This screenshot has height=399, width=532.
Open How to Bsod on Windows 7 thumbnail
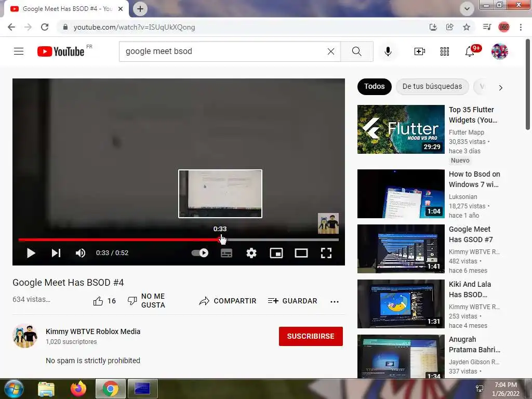pyautogui.click(x=401, y=194)
